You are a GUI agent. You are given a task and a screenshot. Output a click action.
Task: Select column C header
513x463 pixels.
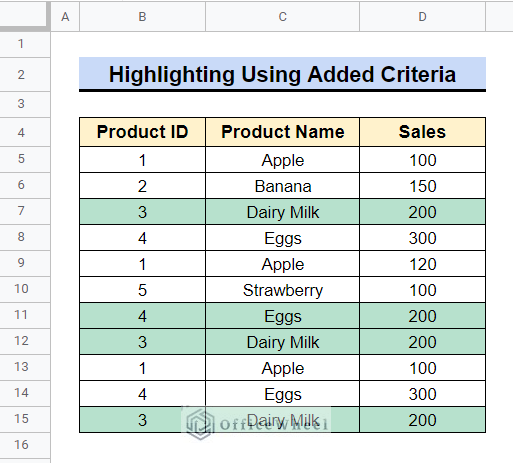(282, 17)
